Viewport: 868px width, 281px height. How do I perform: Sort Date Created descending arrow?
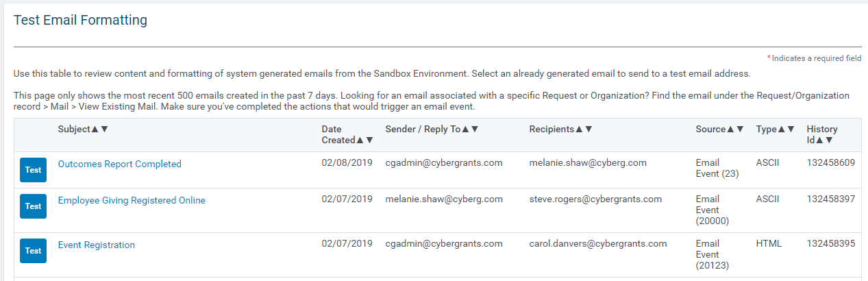(x=369, y=140)
